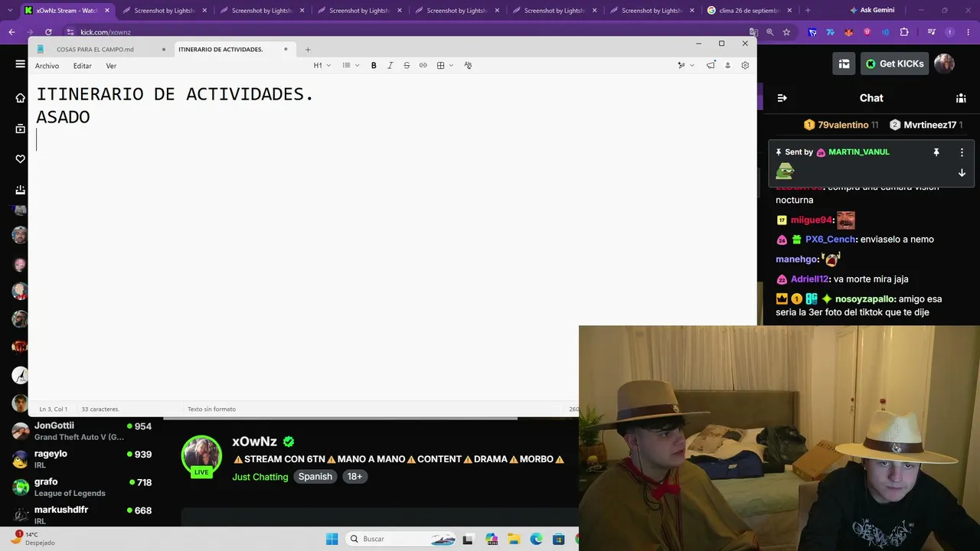
Task: Open Microsoft Edge from the taskbar
Action: [536, 539]
